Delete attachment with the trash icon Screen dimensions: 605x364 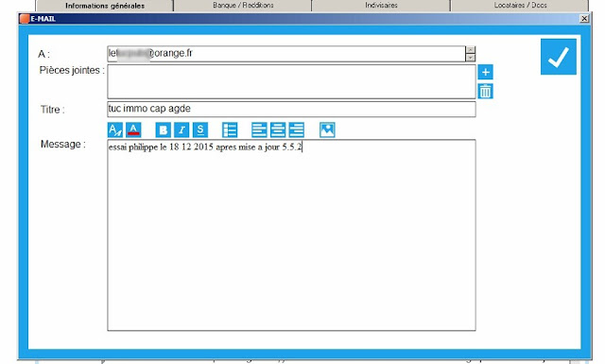tap(485, 92)
